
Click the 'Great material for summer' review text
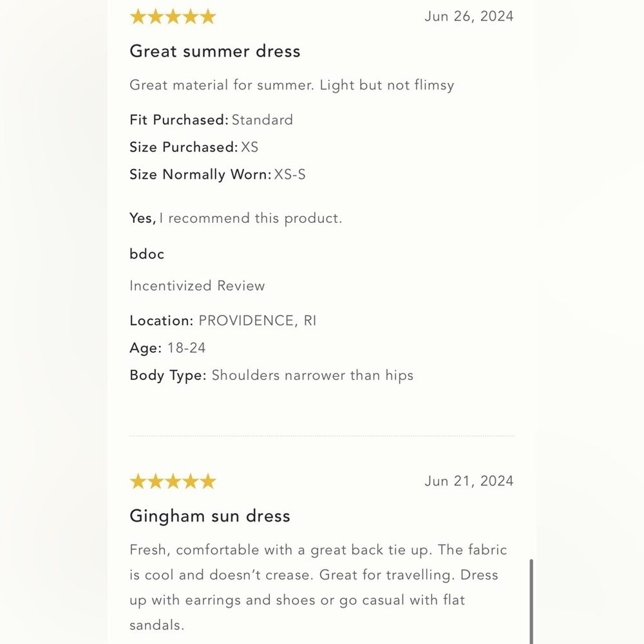point(292,85)
